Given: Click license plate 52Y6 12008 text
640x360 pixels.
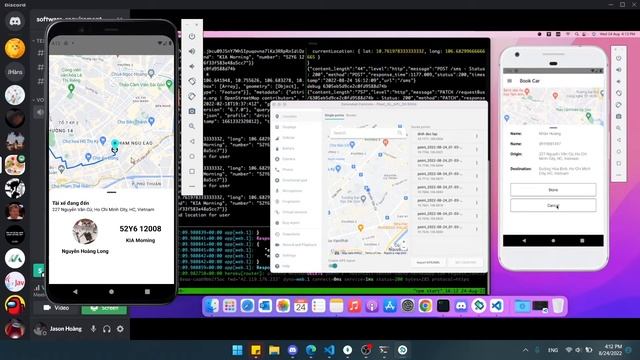Looking at the screenshot, I should 140,229.
